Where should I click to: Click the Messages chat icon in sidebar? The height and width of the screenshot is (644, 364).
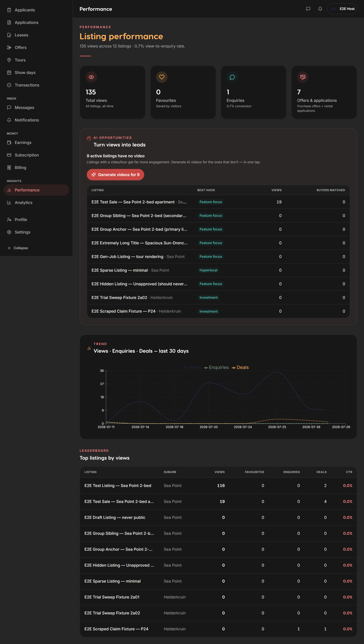(x=9, y=108)
